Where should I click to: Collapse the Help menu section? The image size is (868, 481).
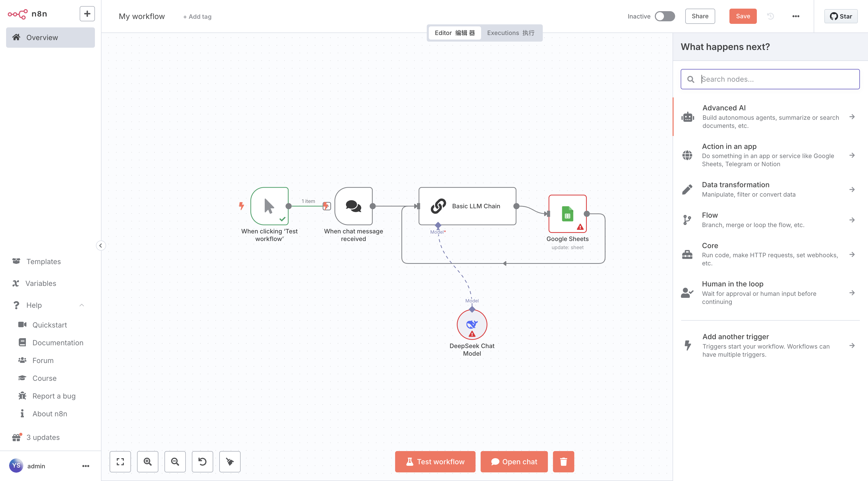pos(81,305)
